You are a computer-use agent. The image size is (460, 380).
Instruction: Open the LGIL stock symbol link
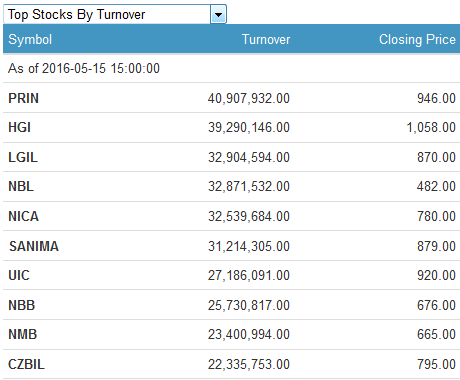pyautogui.click(x=23, y=157)
